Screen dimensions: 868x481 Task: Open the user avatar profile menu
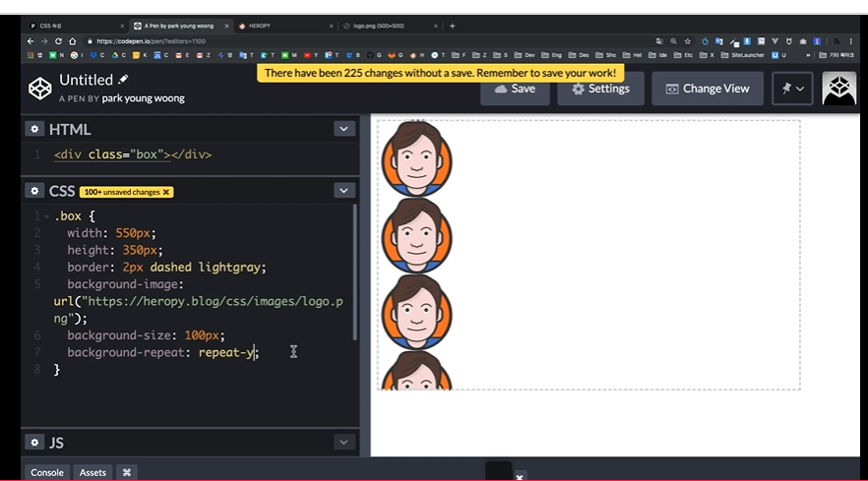[x=839, y=89]
